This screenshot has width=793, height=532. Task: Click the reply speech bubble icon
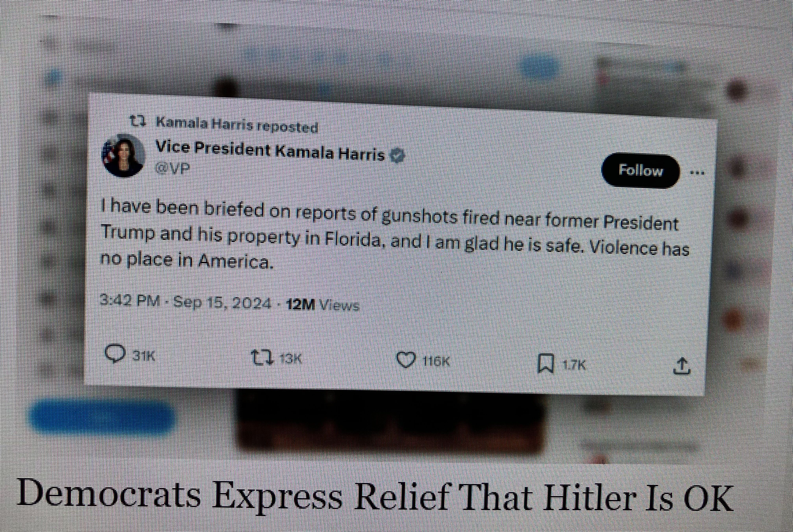tap(115, 354)
